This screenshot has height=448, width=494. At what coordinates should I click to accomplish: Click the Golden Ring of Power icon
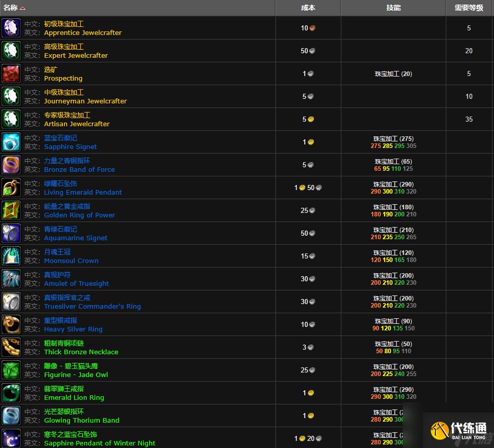pos(11,210)
